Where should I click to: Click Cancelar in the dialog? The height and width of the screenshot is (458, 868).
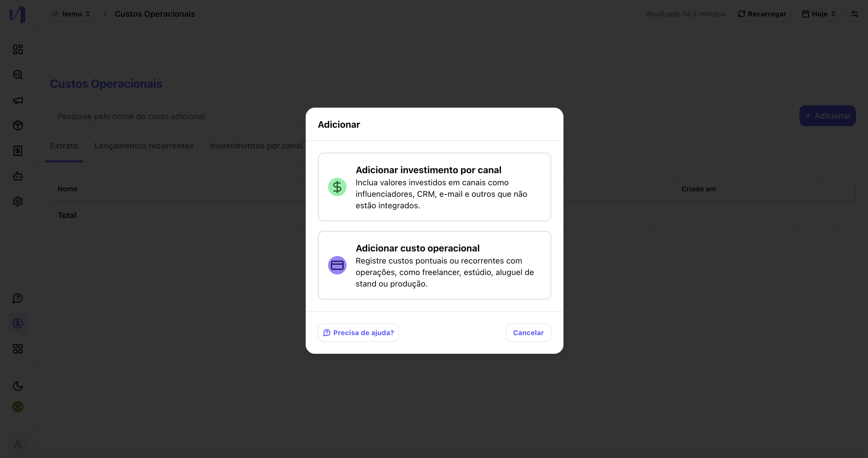point(528,333)
